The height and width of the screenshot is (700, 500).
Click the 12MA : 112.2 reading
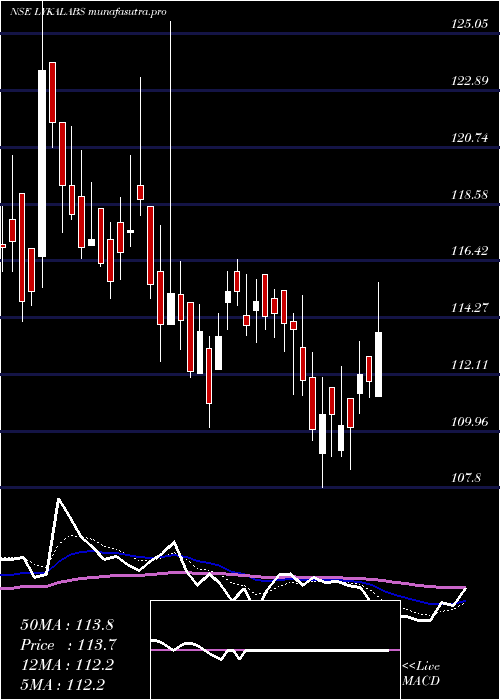click(x=67, y=665)
